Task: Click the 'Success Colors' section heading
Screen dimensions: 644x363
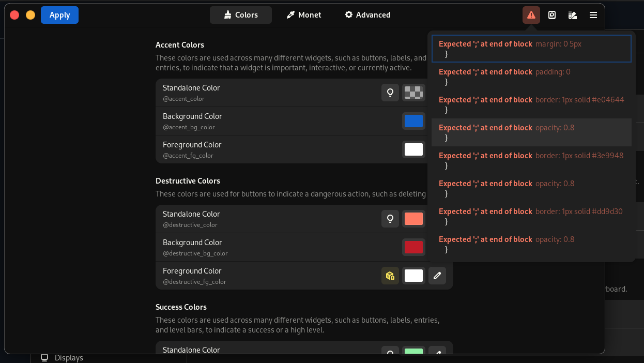Action: pyautogui.click(x=181, y=307)
